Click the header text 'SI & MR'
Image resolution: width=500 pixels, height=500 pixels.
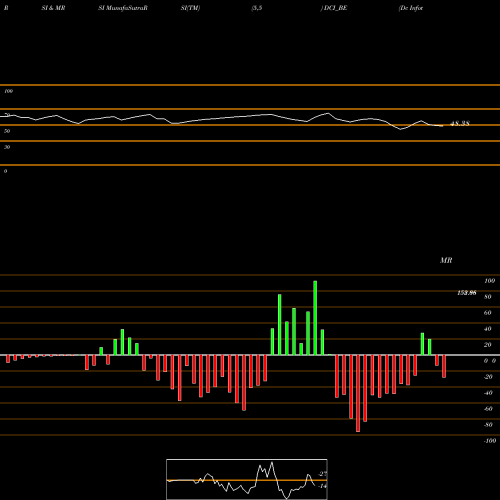[53, 8]
